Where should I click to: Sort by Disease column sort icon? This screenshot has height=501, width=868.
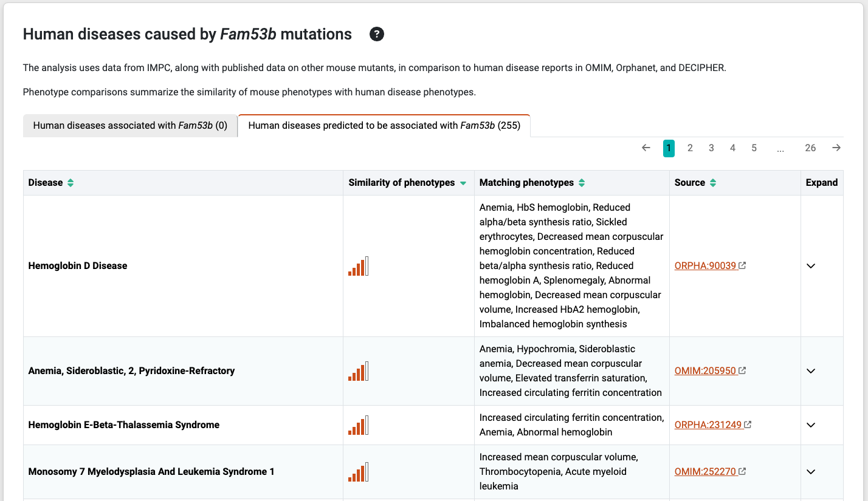point(71,183)
